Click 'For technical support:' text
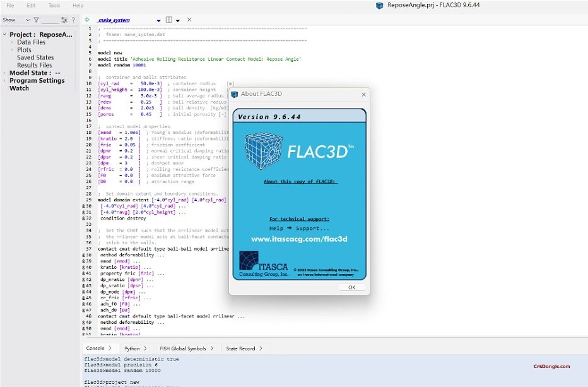 (299, 219)
